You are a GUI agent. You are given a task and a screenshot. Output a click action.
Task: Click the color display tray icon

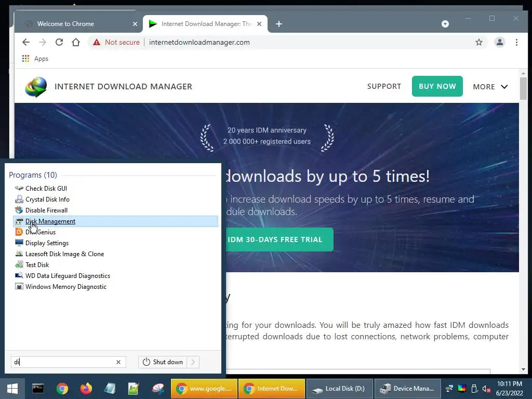pos(462,389)
